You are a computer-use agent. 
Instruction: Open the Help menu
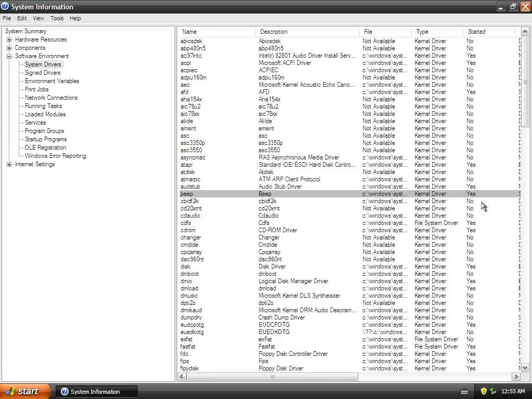(75, 18)
